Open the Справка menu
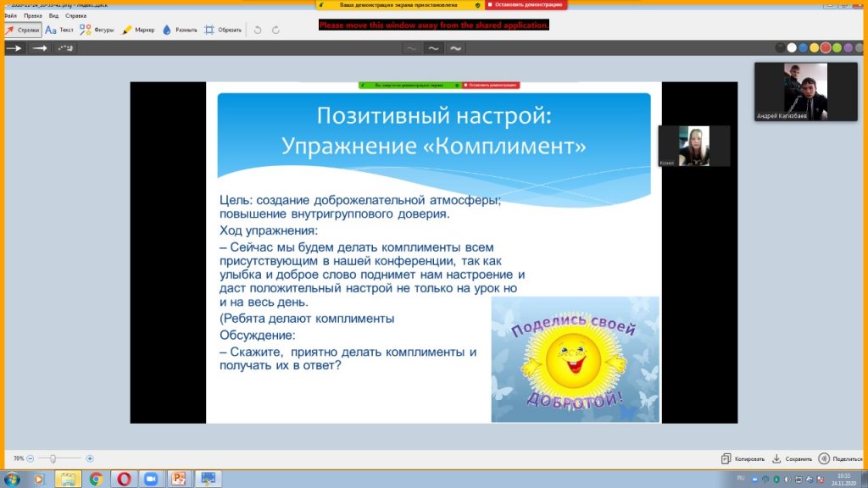This screenshot has height=488, width=868. tap(75, 15)
